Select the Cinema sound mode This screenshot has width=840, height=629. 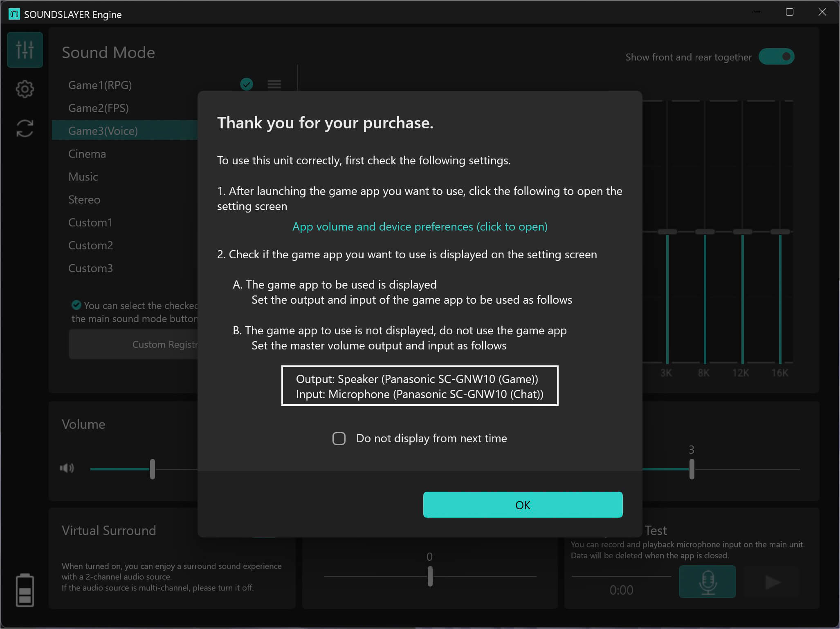point(87,154)
